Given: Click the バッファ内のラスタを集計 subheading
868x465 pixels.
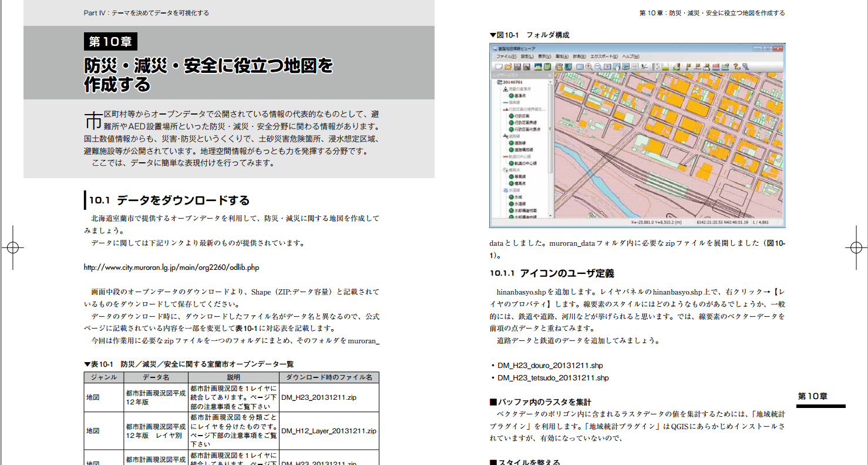Looking at the screenshot, I should point(540,403).
